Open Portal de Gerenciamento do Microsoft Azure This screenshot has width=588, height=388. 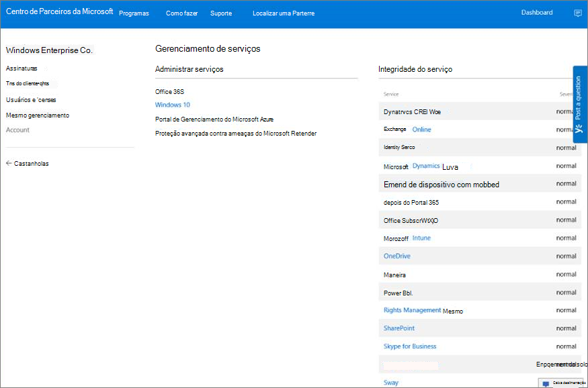tap(214, 119)
